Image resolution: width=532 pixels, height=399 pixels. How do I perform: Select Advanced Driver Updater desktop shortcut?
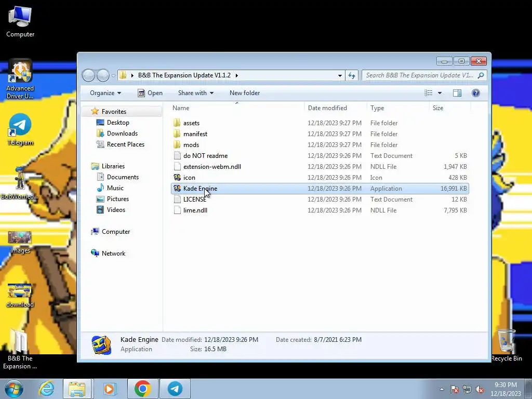[20, 79]
